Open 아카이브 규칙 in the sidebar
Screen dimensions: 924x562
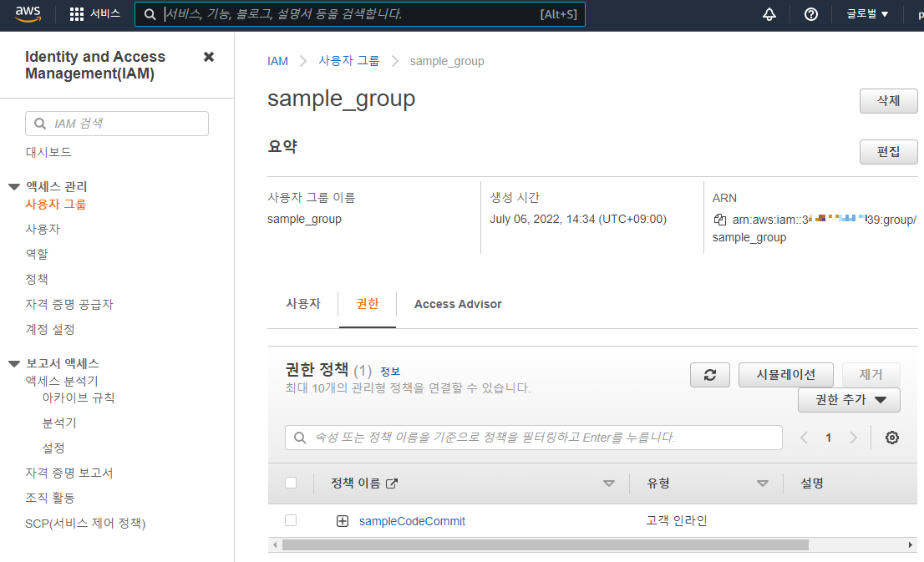(x=79, y=397)
